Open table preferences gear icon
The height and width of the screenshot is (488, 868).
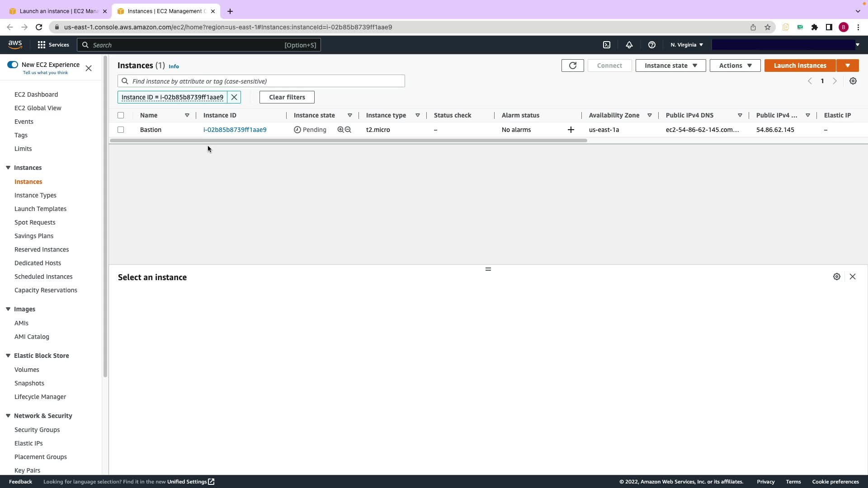click(x=853, y=81)
